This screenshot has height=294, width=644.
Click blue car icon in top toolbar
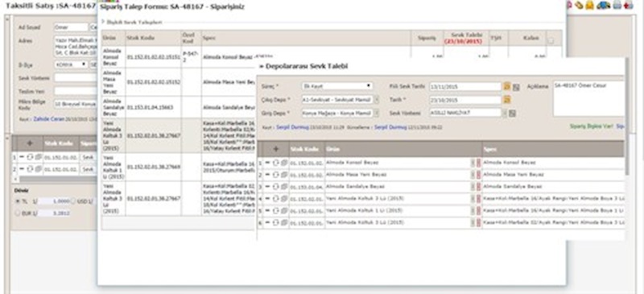pos(603,5)
